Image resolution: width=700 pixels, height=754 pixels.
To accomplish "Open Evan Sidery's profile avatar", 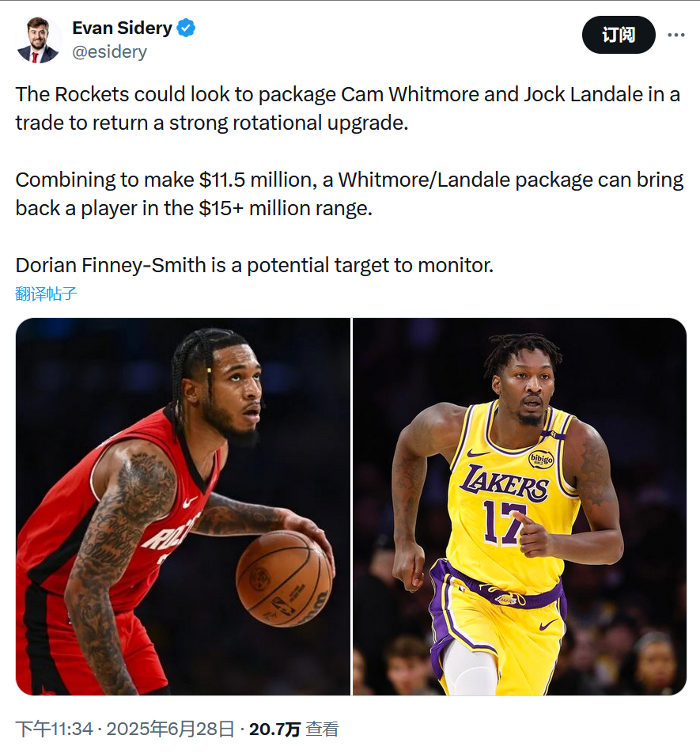I will coord(38,40).
